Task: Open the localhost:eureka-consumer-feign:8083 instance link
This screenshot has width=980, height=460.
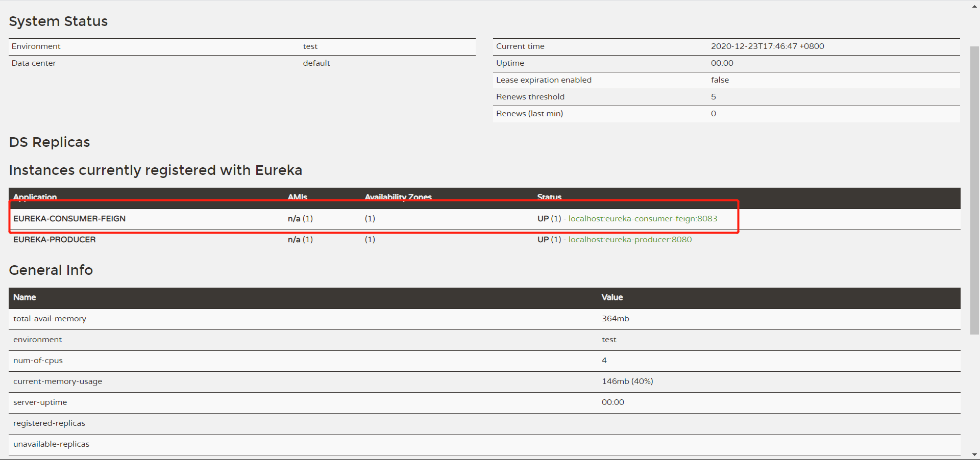Action: (x=643, y=218)
